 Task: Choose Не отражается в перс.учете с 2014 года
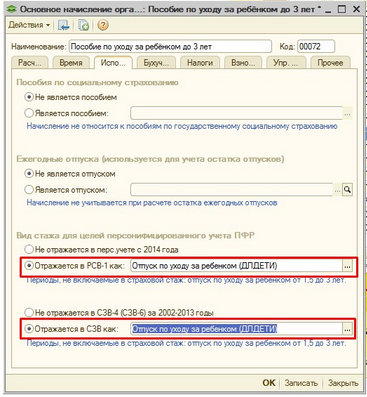coord(102,249)
